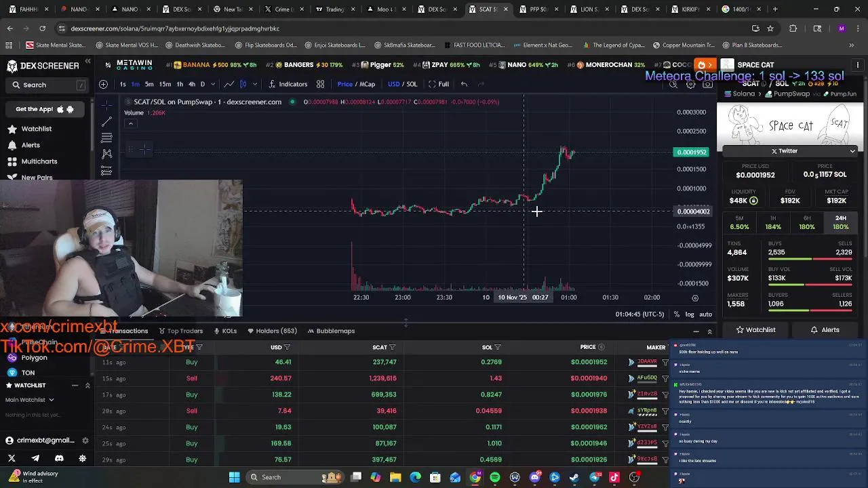Take a chart snapshot with camera icon
Image resolution: width=868 pixels, height=488 pixels.
pyautogui.click(x=707, y=84)
